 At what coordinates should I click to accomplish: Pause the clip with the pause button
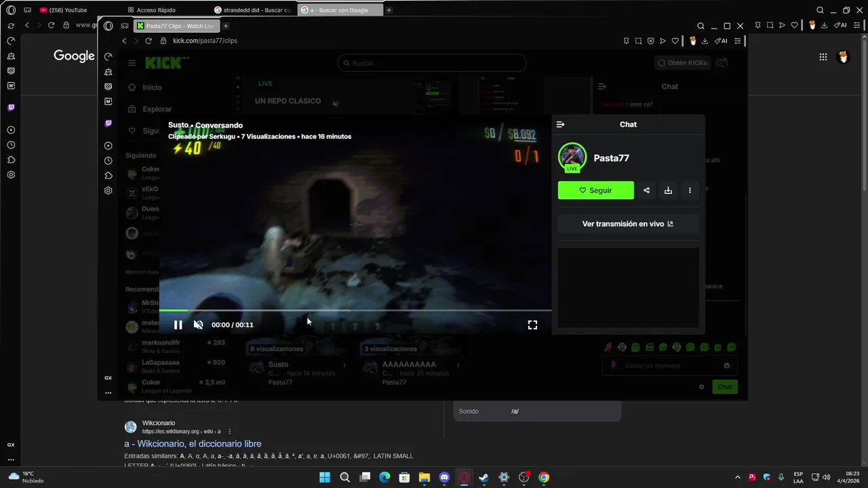click(x=178, y=325)
